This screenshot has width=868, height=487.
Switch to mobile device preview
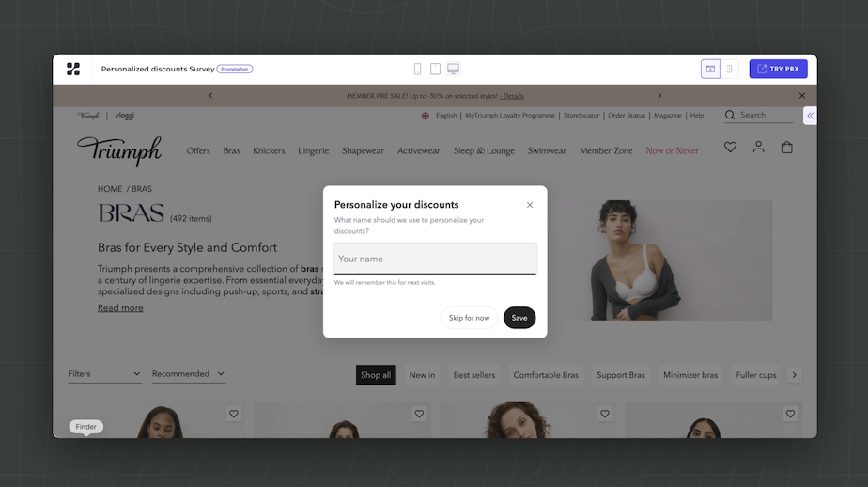(x=417, y=69)
